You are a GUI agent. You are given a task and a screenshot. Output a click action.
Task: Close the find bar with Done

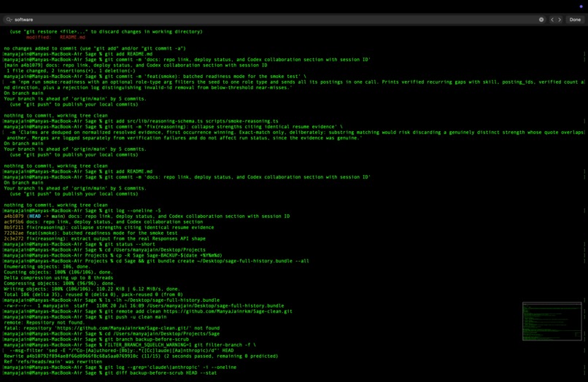point(575,20)
